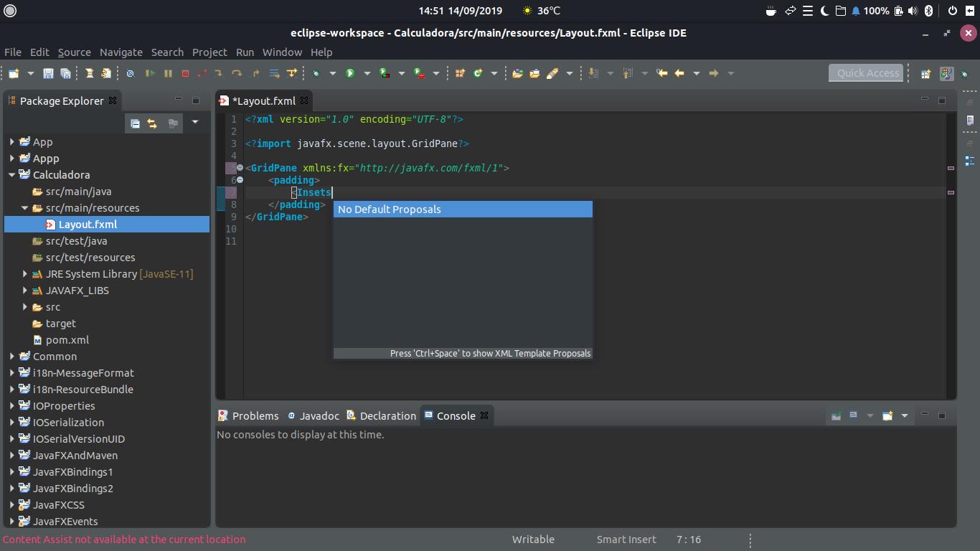Image resolution: width=980 pixels, height=551 pixels.
Task: Select pom.xml in the tree
Action: (67, 340)
